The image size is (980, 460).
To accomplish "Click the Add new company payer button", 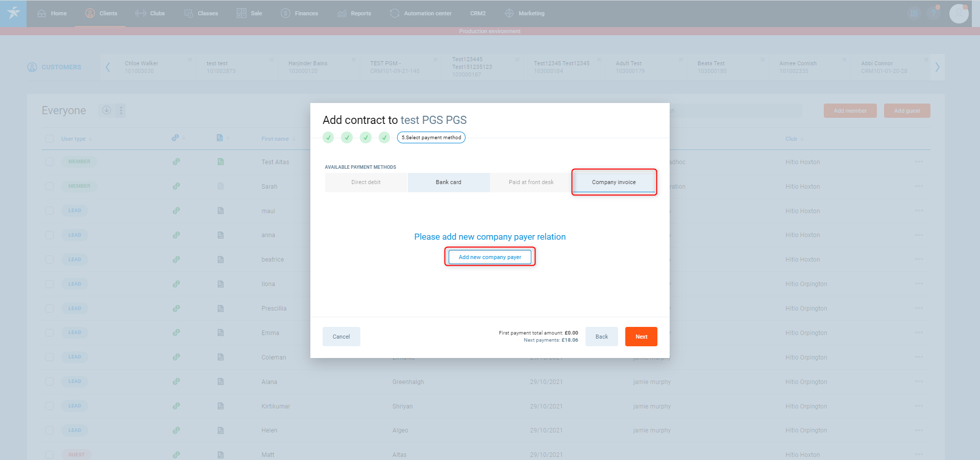I will click(489, 257).
